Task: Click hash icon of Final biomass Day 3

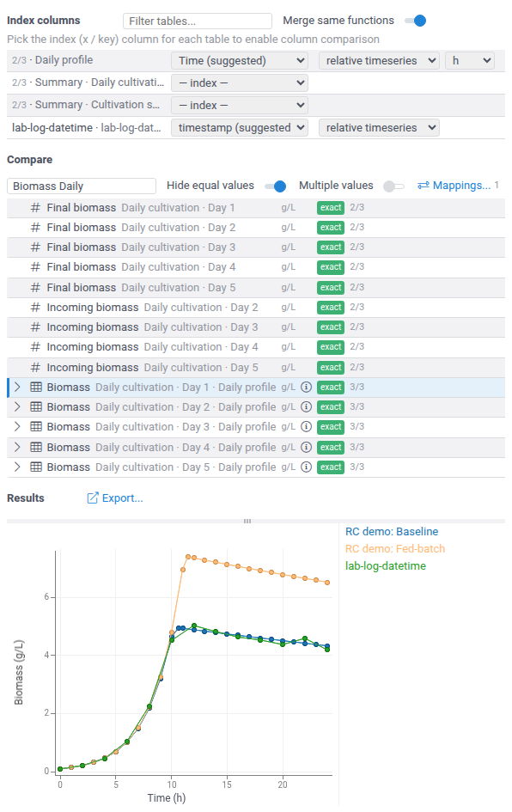Action: (x=35, y=247)
